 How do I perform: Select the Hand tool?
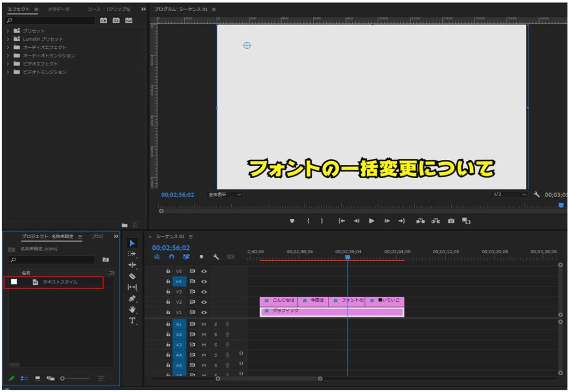(x=132, y=309)
